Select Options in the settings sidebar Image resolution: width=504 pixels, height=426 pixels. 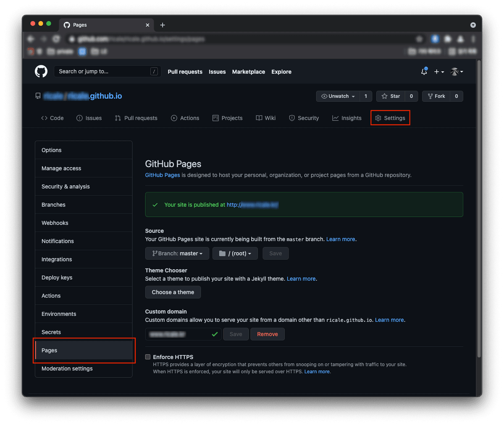coord(84,150)
